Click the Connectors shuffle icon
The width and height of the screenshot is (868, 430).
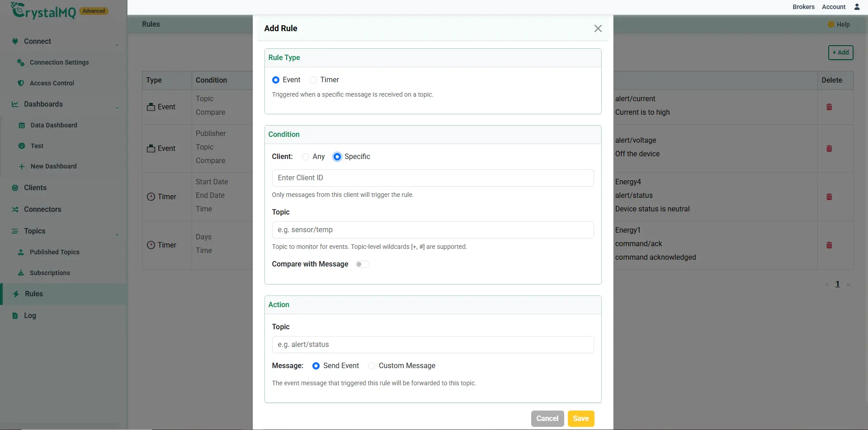(x=15, y=209)
